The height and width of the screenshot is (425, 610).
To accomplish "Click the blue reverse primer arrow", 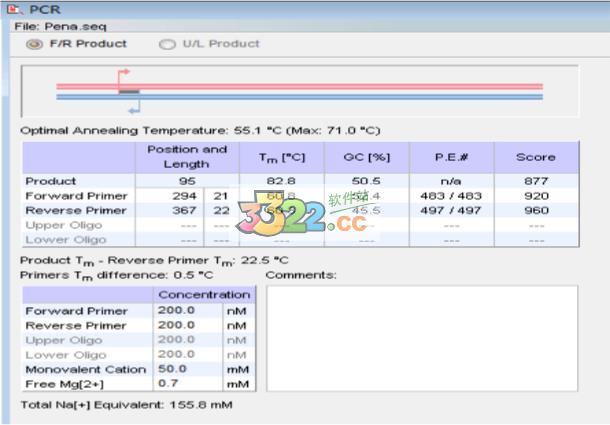I will 135,105.
